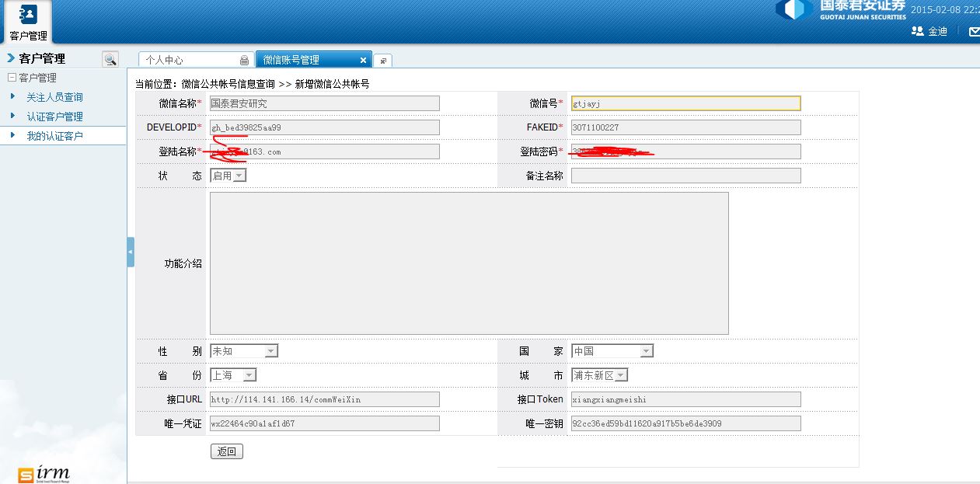Open the 客户管理 module icon in header
The height and width of the screenshot is (484, 980).
tap(28, 21)
